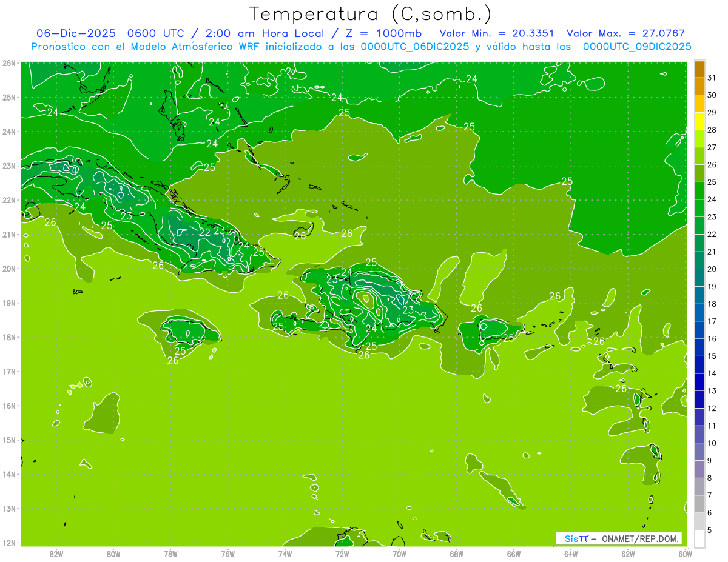Click the 17N latitude axis label

coord(8,372)
